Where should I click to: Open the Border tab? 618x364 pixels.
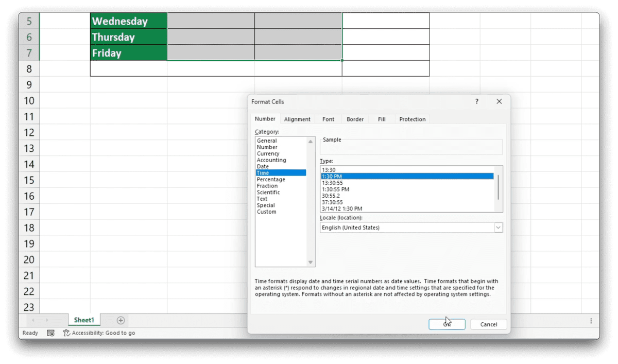coord(355,119)
